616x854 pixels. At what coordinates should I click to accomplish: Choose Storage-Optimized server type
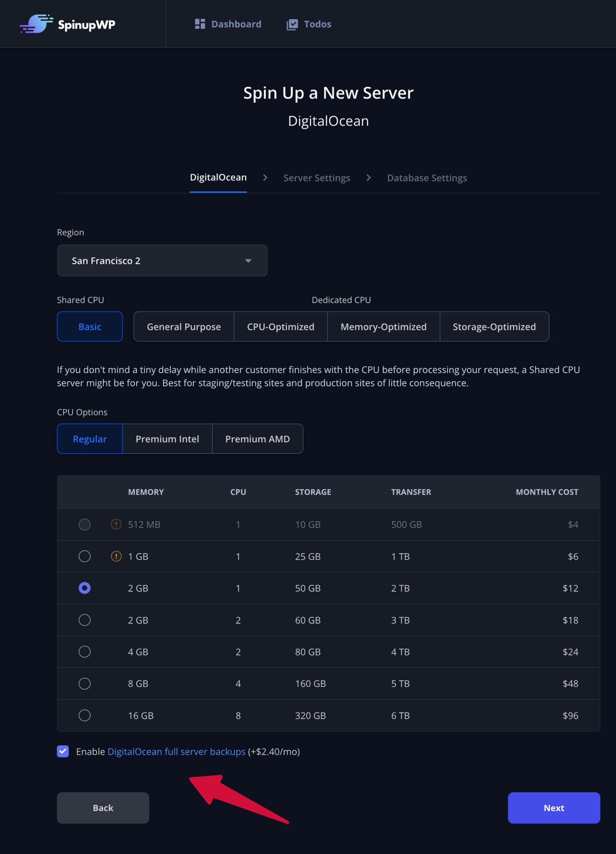point(494,327)
